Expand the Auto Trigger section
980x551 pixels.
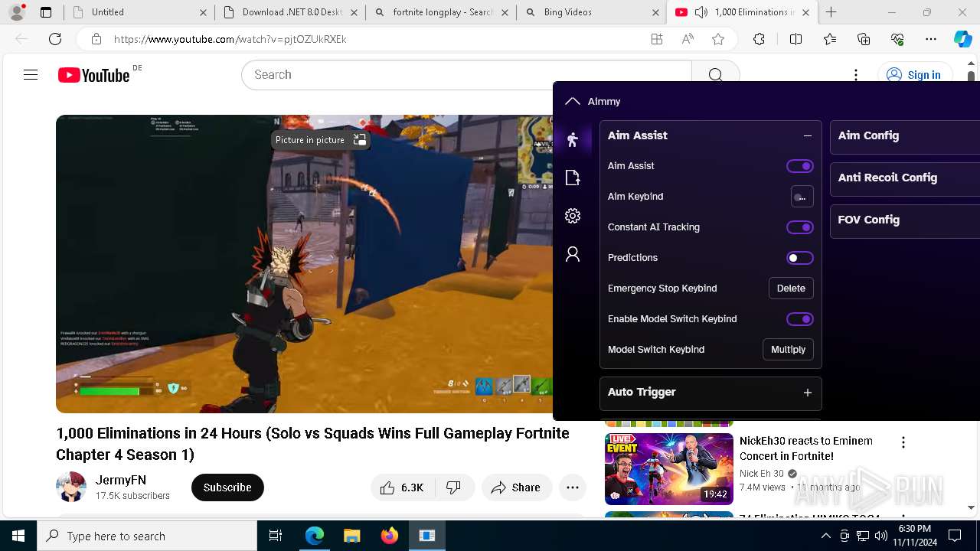click(x=807, y=393)
